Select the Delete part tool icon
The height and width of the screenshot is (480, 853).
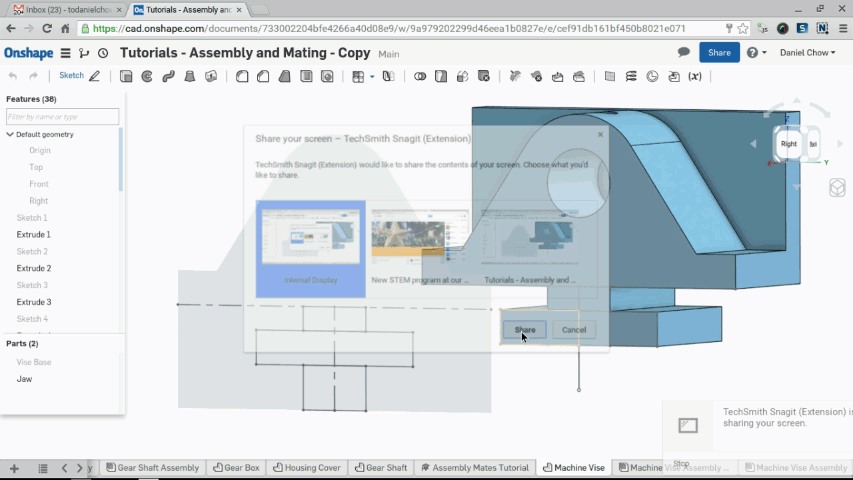[484, 76]
